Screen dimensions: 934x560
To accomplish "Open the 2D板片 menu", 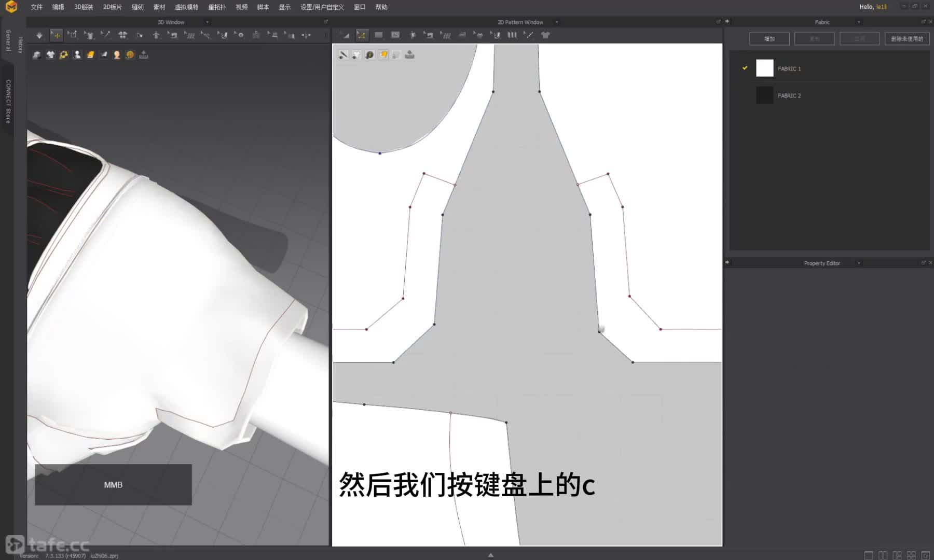I will point(112,7).
